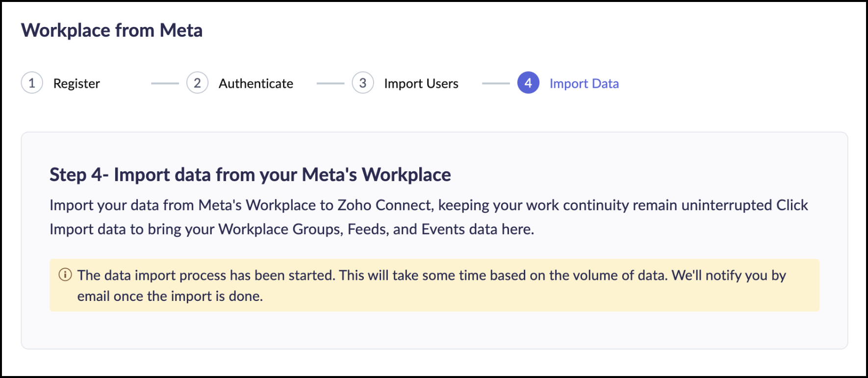
Task: Switch to the Import Users step
Action: pyautogui.click(x=421, y=83)
